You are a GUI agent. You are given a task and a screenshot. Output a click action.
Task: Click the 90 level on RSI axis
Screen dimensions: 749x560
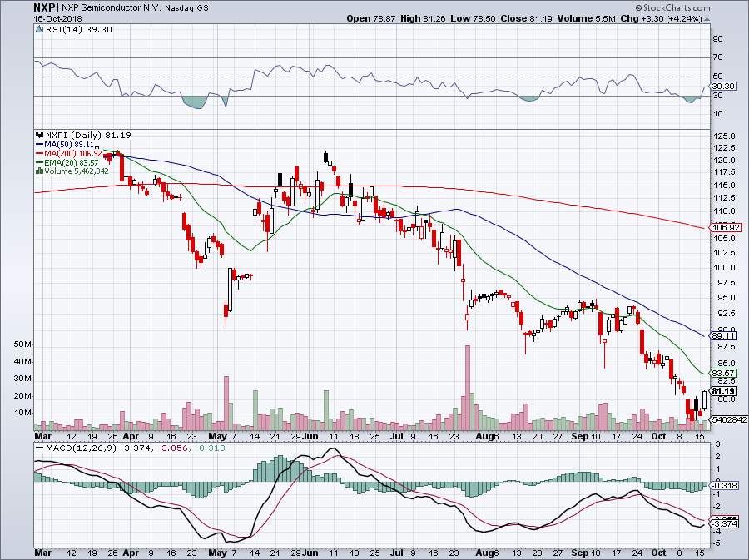coord(717,38)
